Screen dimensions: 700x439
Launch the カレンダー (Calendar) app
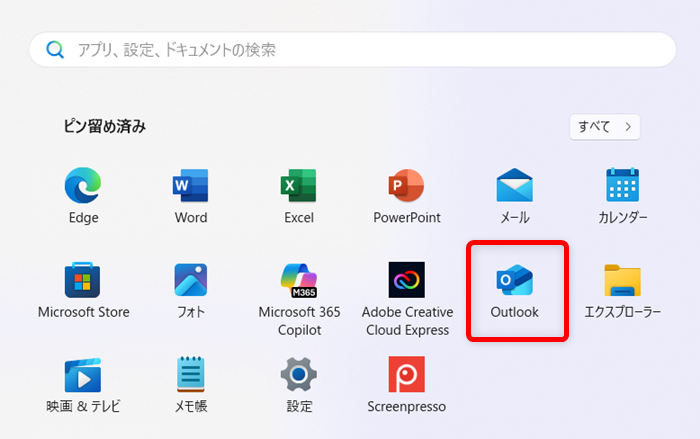623,187
